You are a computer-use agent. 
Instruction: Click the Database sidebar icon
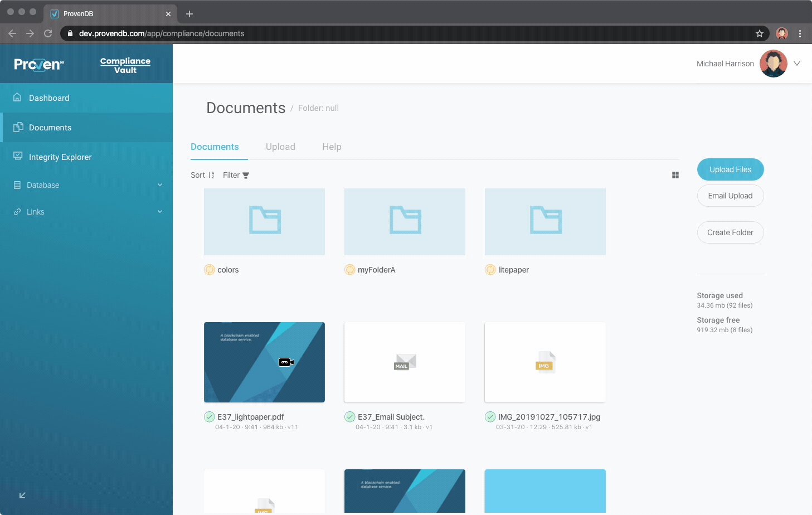(17, 185)
